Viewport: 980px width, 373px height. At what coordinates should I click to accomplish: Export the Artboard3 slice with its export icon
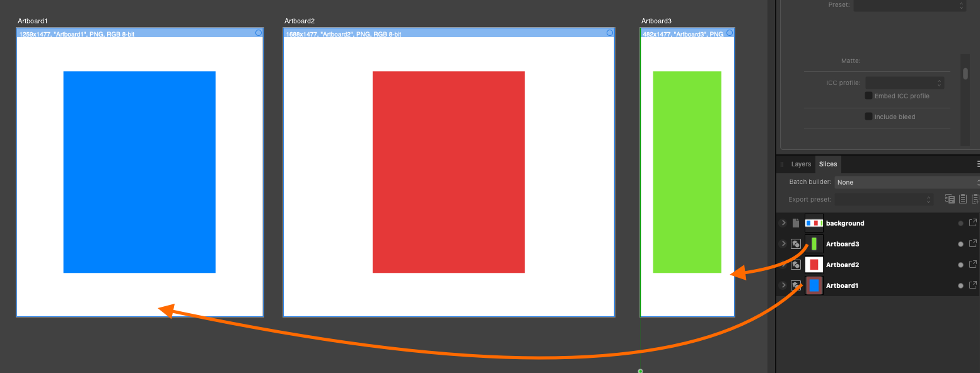(973, 244)
